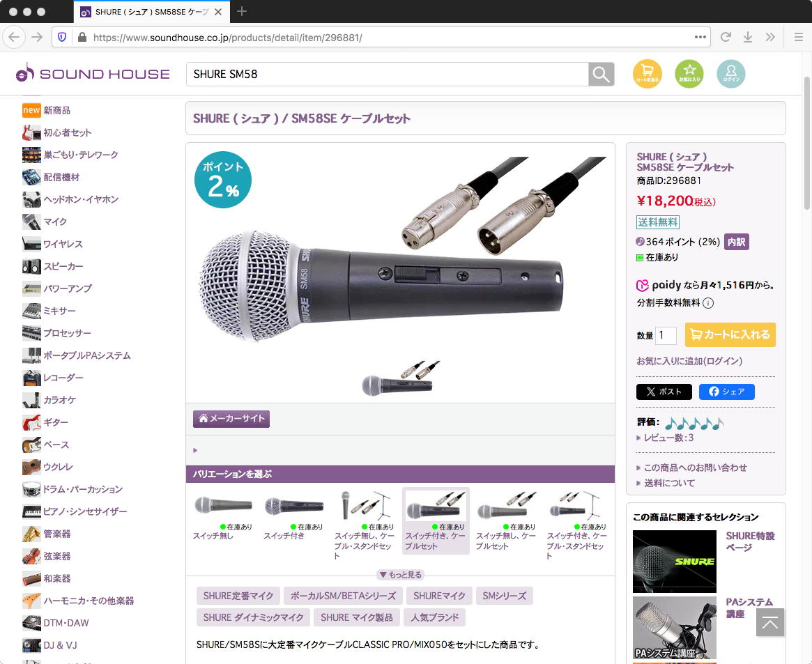Open ヘッドホン・イヤホン category
The width and height of the screenshot is (812, 664).
(x=70, y=199)
